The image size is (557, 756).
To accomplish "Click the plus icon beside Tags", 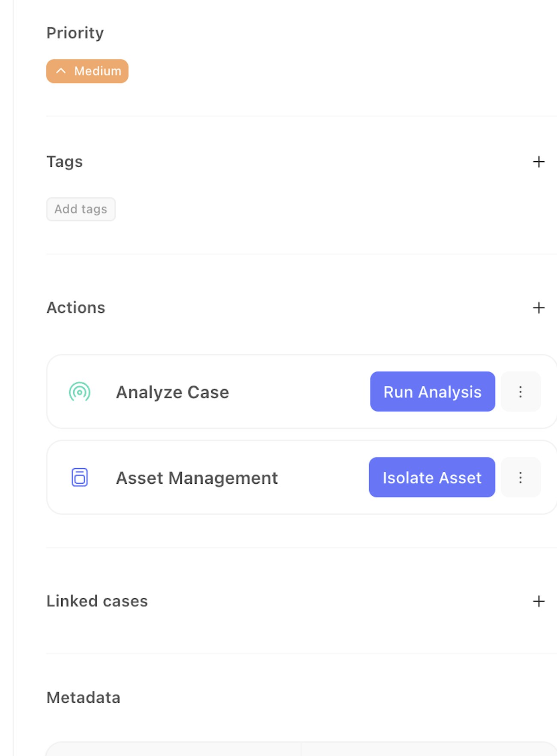I will coord(539,162).
